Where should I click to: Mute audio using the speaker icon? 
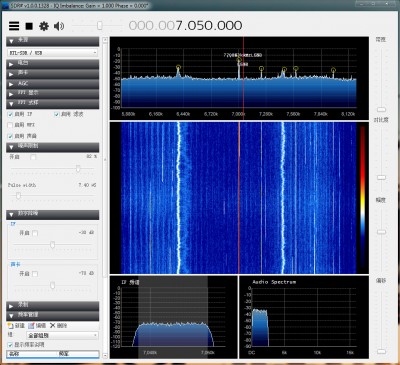tap(59, 26)
